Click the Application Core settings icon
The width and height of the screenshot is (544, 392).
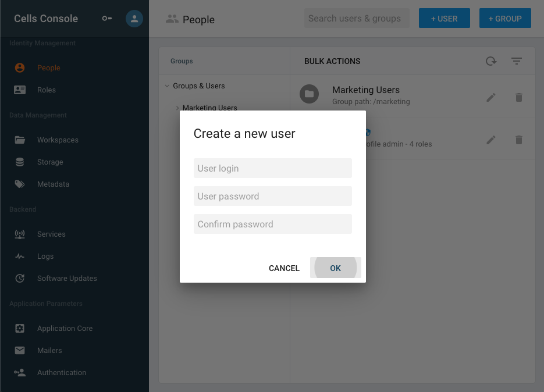[20, 329]
